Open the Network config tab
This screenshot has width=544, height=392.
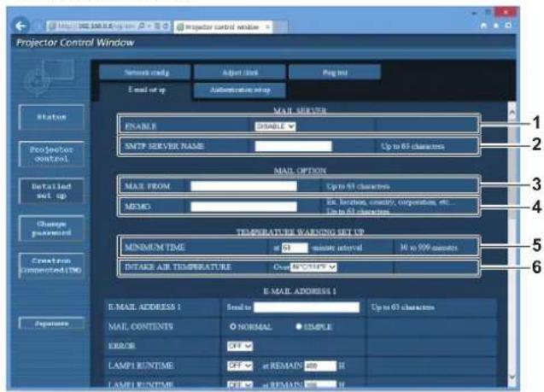point(145,72)
